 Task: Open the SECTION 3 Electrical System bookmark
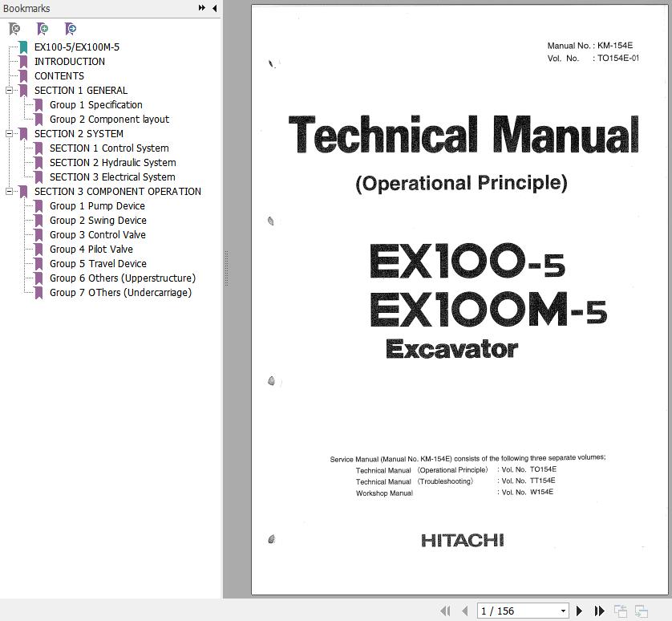click(x=112, y=177)
